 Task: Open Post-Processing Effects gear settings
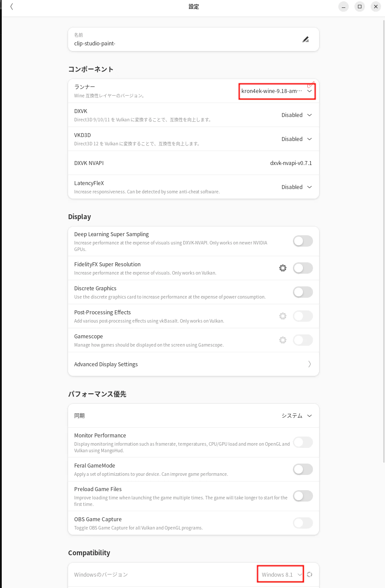pyautogui.click(x=283, y=316)
